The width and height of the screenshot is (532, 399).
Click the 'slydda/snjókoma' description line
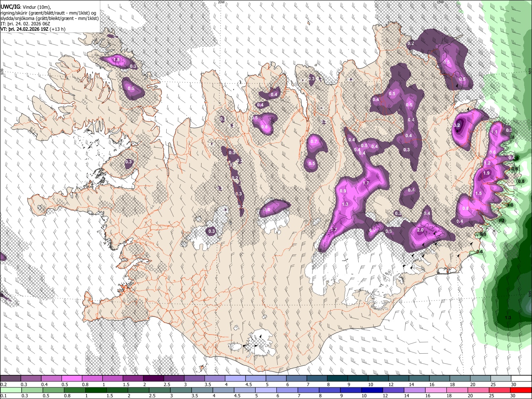click(49, 18)
